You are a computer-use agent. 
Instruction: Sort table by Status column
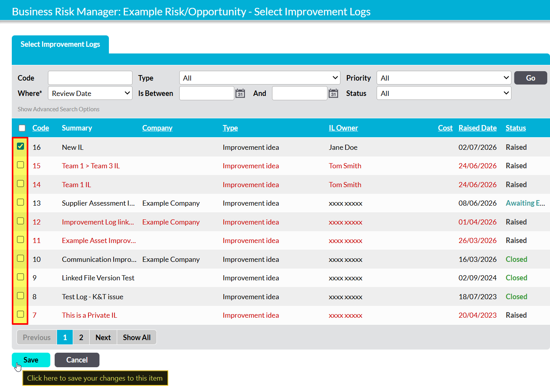pos(515,128)
